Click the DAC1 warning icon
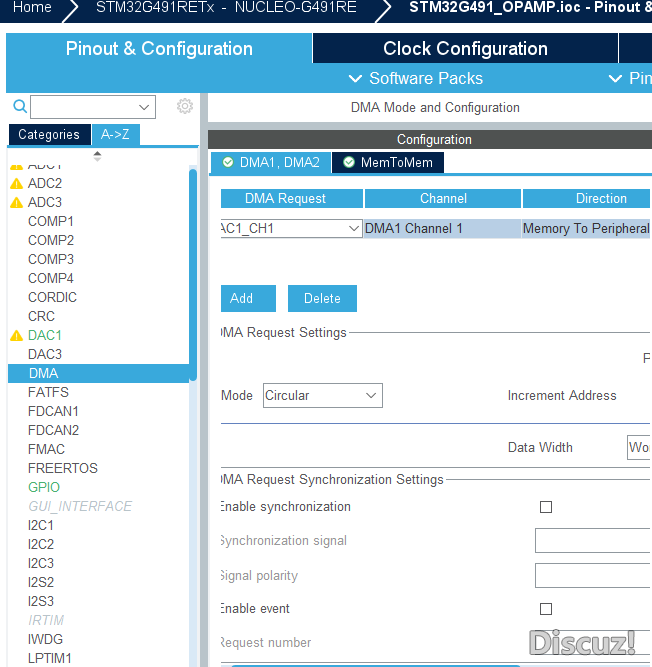 pyautogui.click(x=16, y=336)
